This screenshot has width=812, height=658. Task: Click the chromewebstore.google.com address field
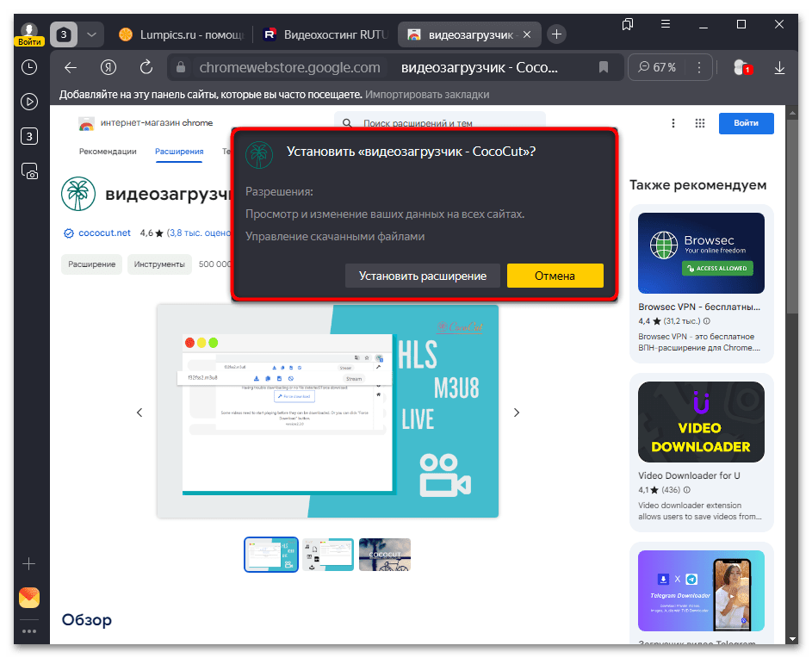[x=289, y=67]
